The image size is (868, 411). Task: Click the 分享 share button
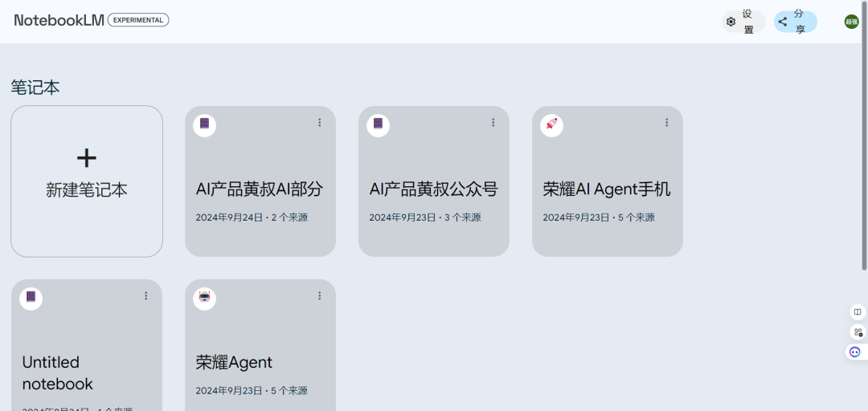[795, 22]
